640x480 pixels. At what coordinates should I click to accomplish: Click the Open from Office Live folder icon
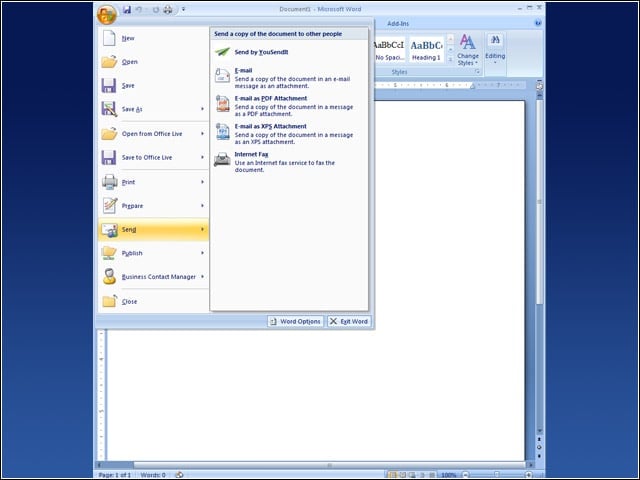point(109,133)
